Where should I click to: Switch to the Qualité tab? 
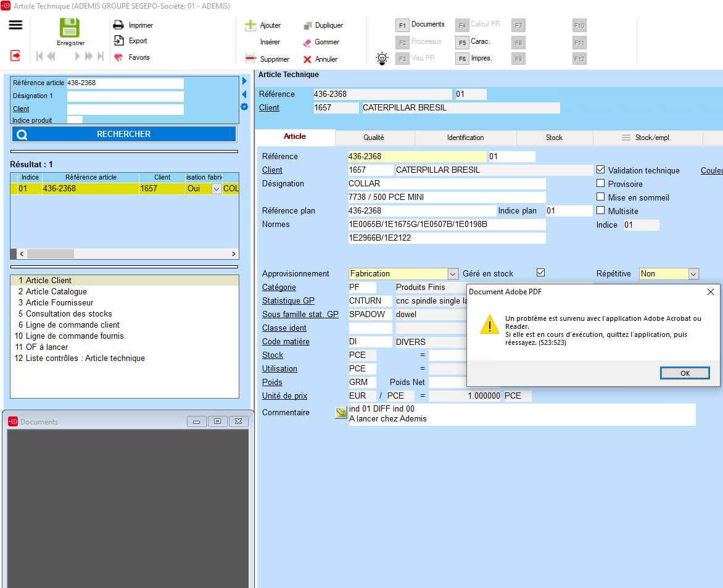(x=374, y=138)
